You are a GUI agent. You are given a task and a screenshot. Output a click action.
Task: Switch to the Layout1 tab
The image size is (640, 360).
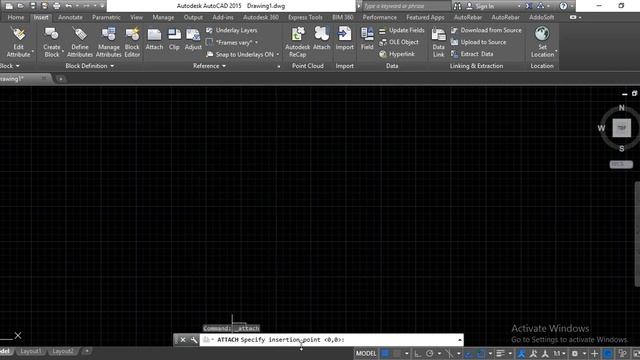pyautogui.click(x=31, y=351)
